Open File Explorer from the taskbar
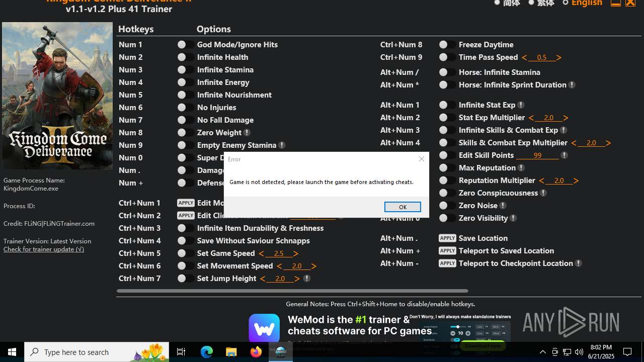The height and width of the screenshot is (362, 644). point(231,352)
